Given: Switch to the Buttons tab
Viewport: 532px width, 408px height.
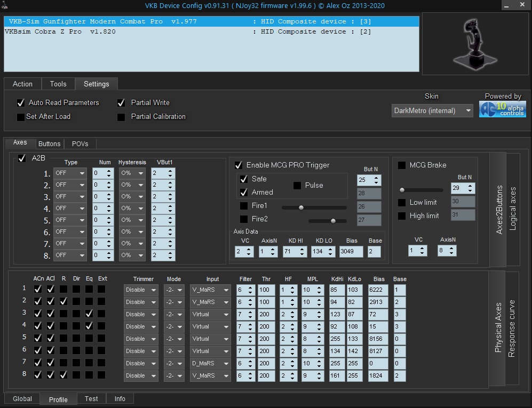Looking at the screenshot, I should click(50, 143).
